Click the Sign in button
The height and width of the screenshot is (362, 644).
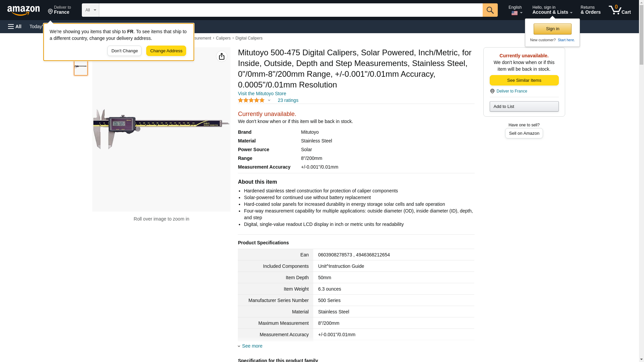point(552,29)
